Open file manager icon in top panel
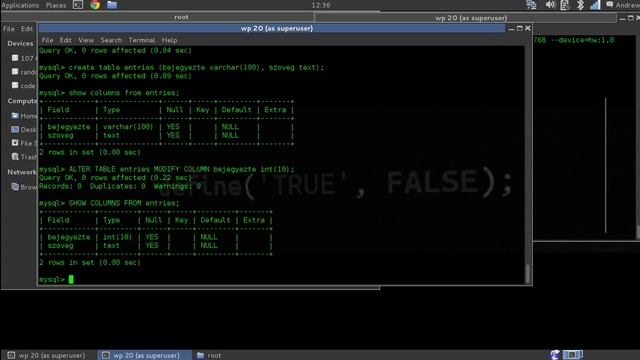The width and height of the screenshot is (640, 360). (112, 5)
